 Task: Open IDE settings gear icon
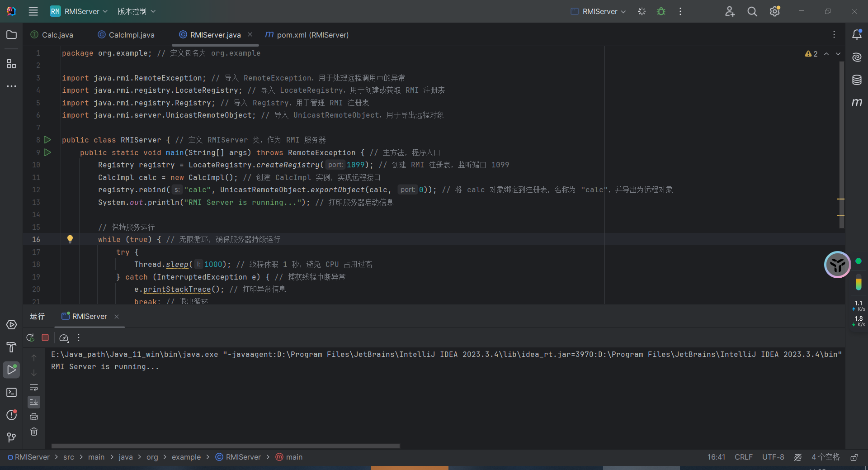click(x=775, y=11)
